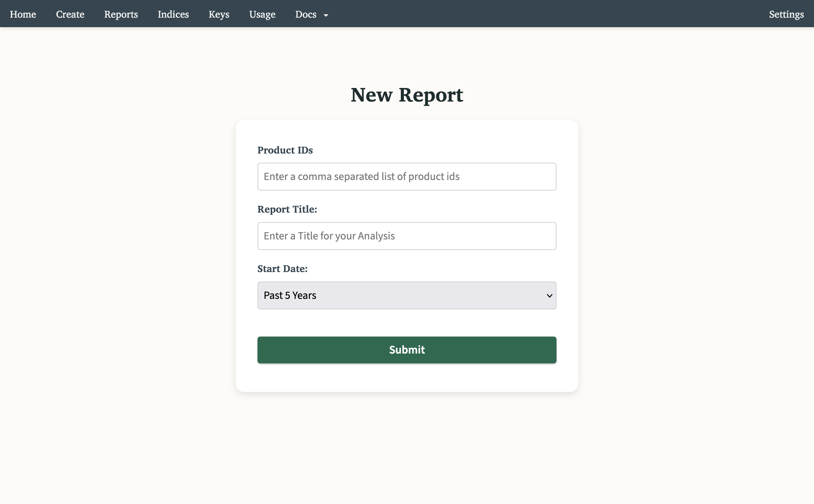Expand the Docs dropdown menu
The height and width of the screenshot is (504, 814).
tap(305, 14)
